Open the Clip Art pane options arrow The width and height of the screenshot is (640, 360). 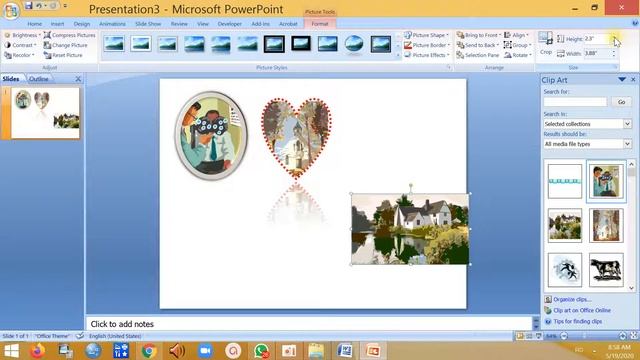click(622, 80)
